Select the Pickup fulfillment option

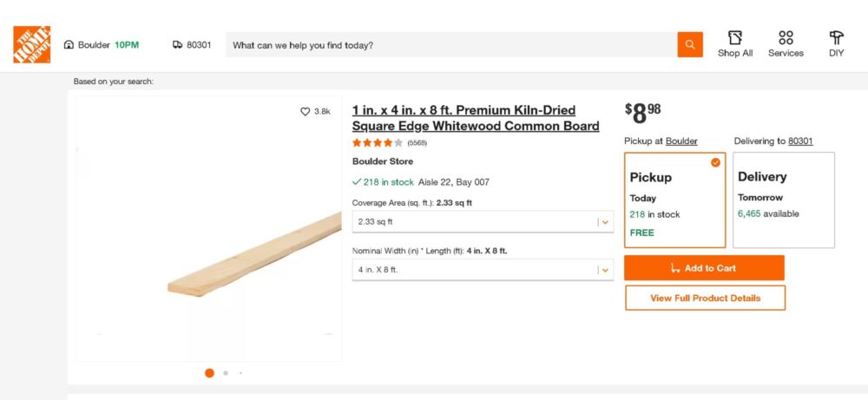674,200
